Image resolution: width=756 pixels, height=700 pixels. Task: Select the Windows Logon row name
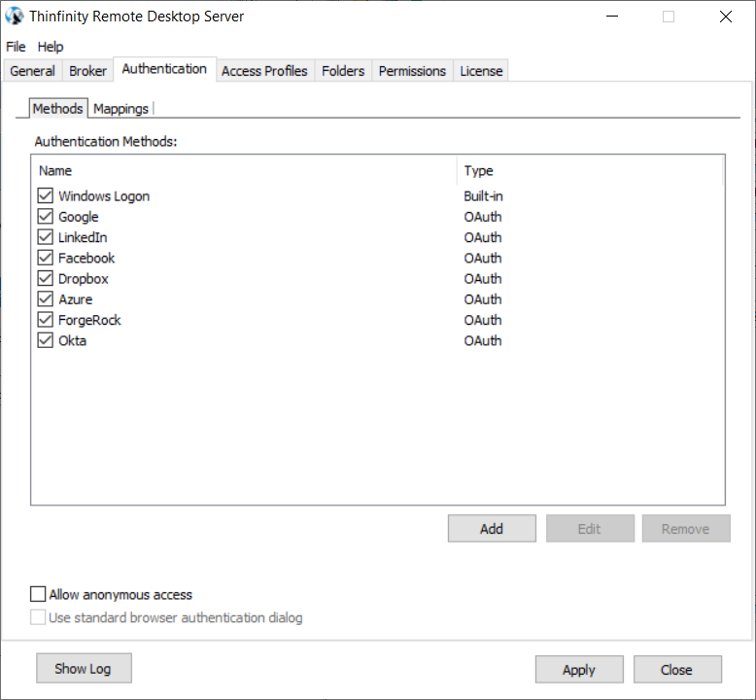[104, 196]
